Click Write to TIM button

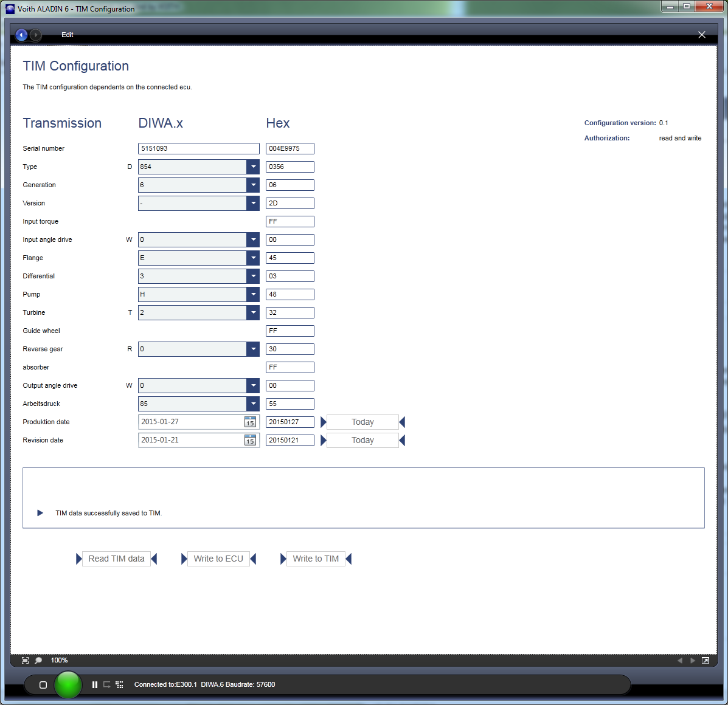316,559
